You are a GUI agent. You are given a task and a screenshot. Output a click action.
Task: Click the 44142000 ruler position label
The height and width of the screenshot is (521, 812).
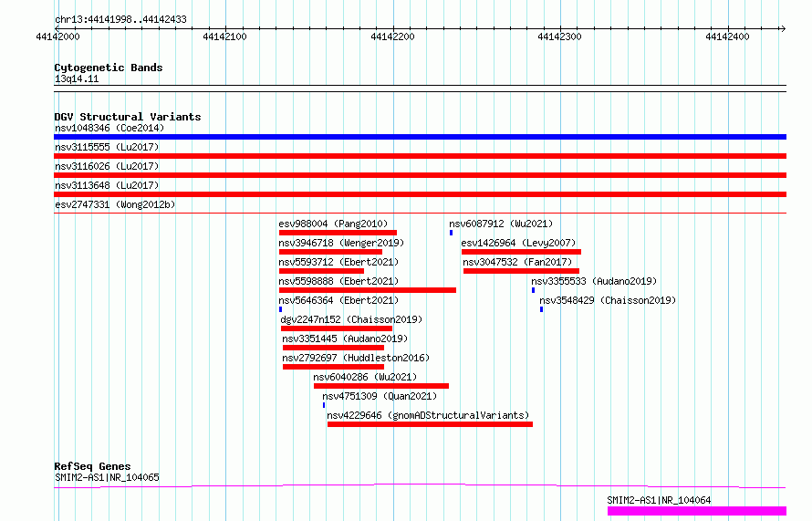pos(58,36)
